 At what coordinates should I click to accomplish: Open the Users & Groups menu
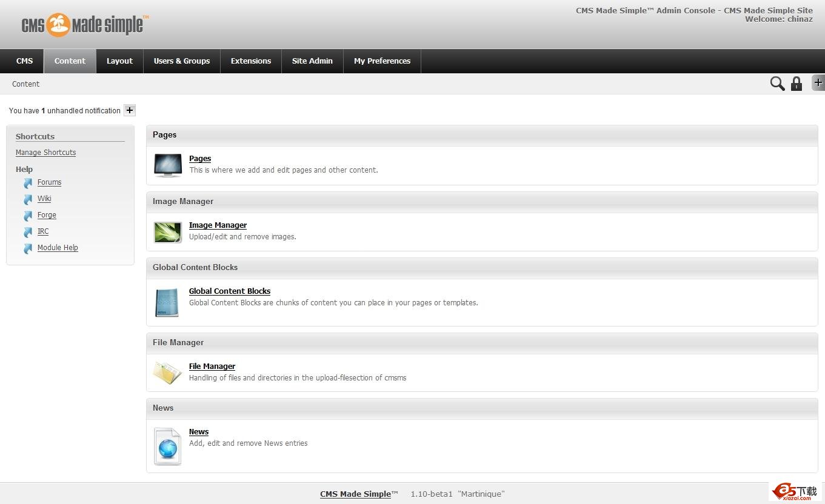pos(182,61)
